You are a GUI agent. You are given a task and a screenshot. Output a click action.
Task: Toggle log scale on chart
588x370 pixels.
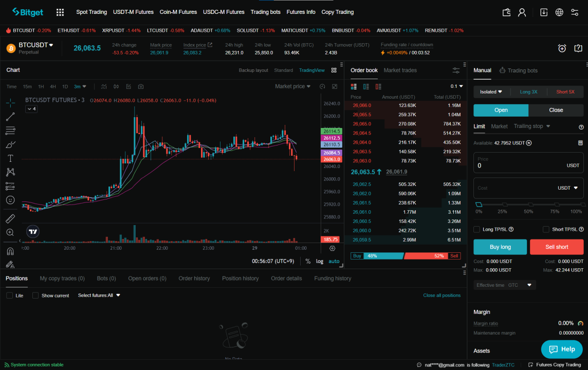click(x=320, y=261)
